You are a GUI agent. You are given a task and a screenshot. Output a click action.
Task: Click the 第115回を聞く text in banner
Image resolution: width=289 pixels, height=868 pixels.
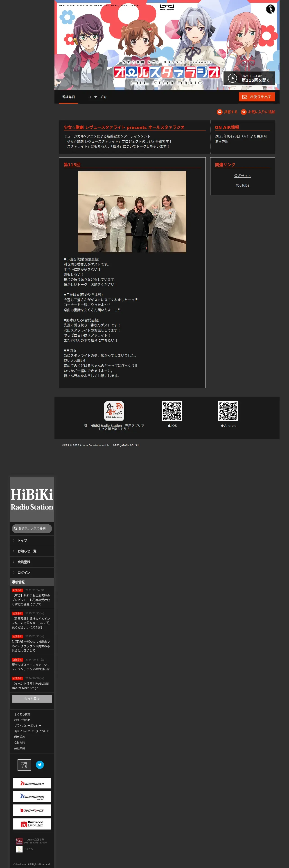tap(256, 80)
